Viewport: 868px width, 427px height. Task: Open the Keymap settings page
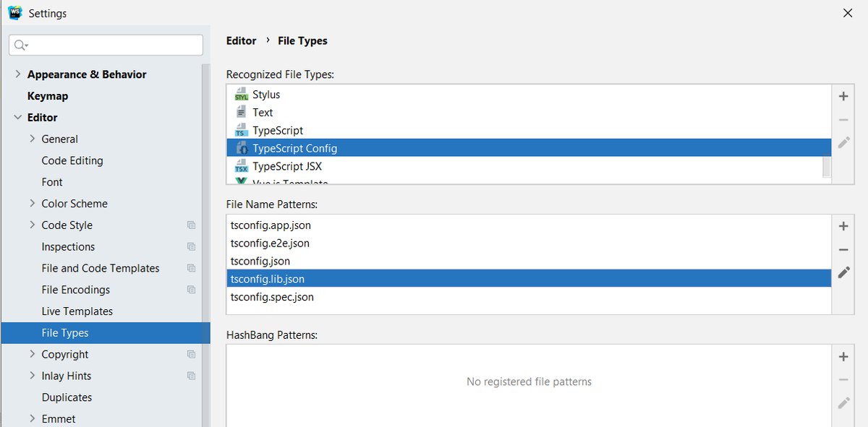pos(48,96)
